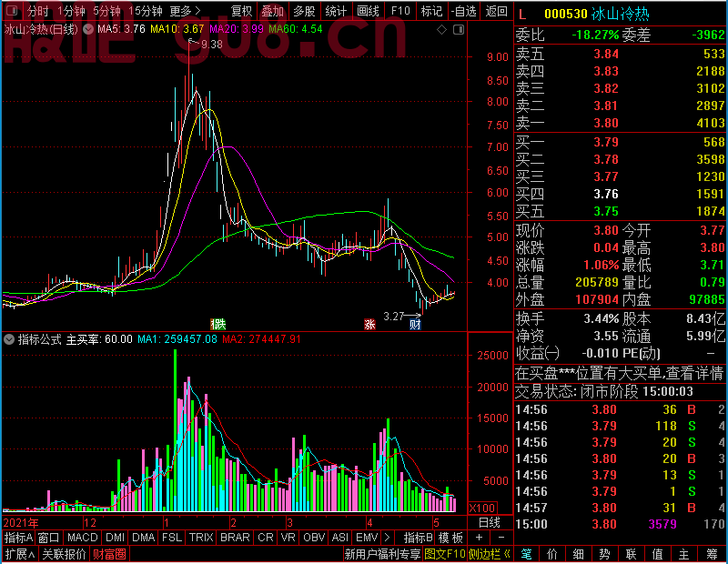The height and width of the screenshot is (564, 728).
Task: Select the TRIX indicator
Action: coord(201,538)
